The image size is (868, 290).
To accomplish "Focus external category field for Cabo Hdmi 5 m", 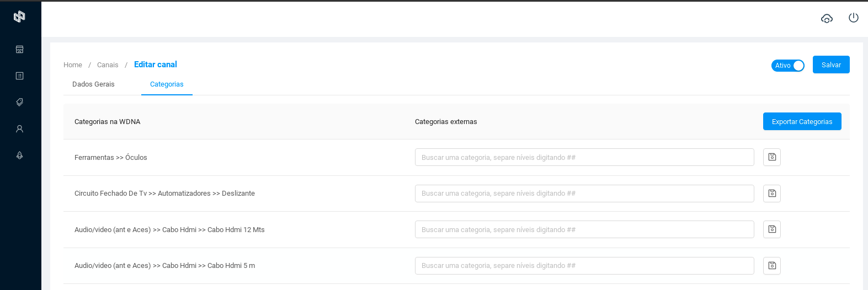I will 584,266.
